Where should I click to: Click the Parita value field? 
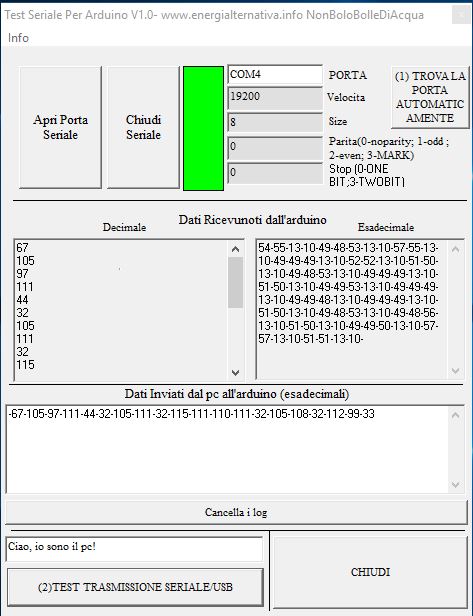coord(275,147)
